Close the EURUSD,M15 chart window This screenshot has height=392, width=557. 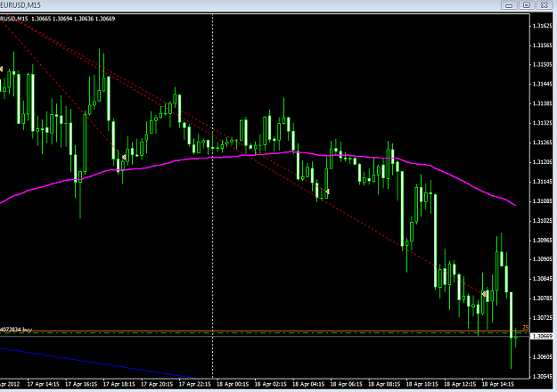click(x=545, y=5)
